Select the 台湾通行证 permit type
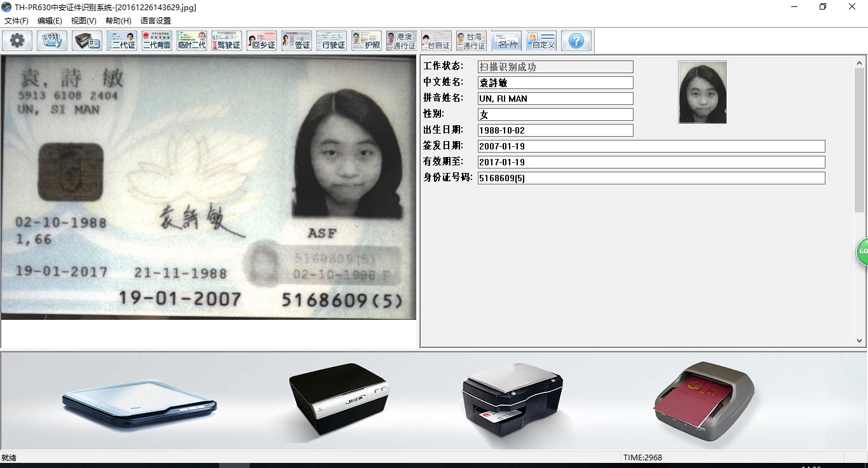This screenshot has width=868, height=468. (471, 41)
